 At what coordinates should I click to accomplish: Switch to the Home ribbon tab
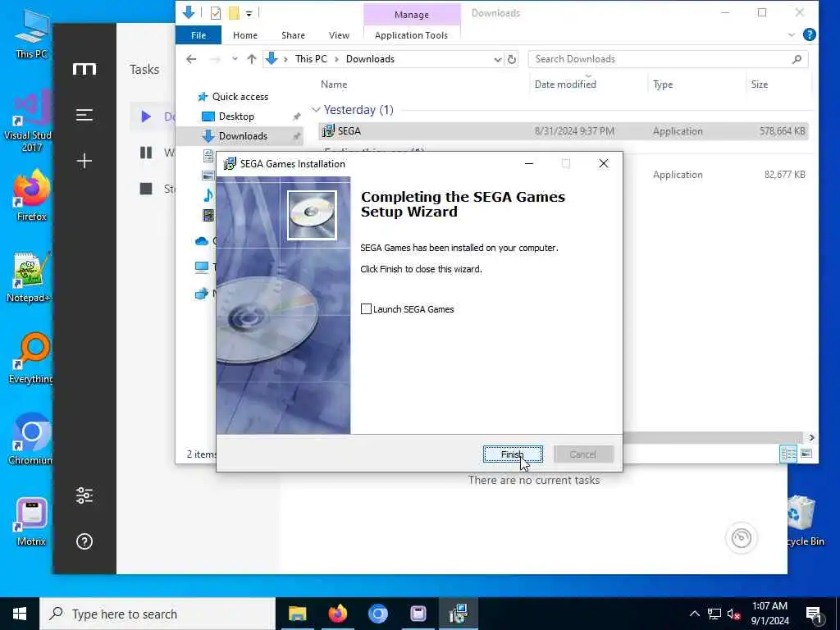click(244, 35)
